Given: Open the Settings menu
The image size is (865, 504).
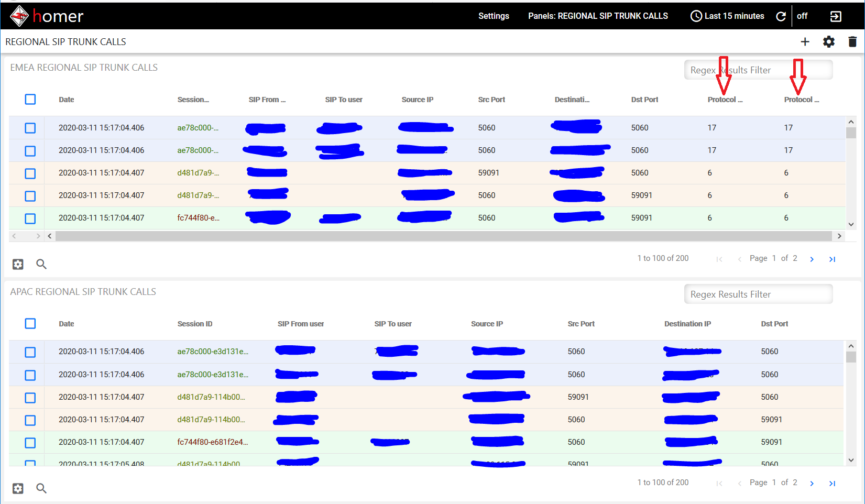Looking at the screenshot, I should (x=493, y=16).
